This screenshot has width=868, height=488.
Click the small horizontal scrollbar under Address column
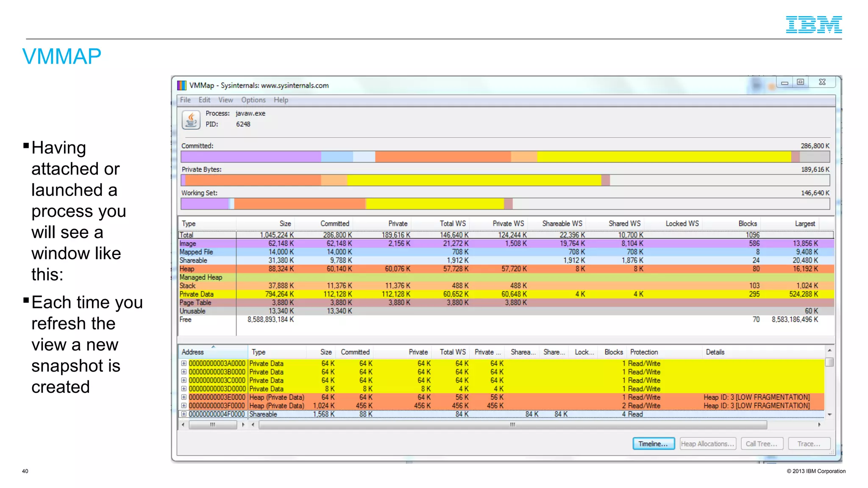coord(213,424)
